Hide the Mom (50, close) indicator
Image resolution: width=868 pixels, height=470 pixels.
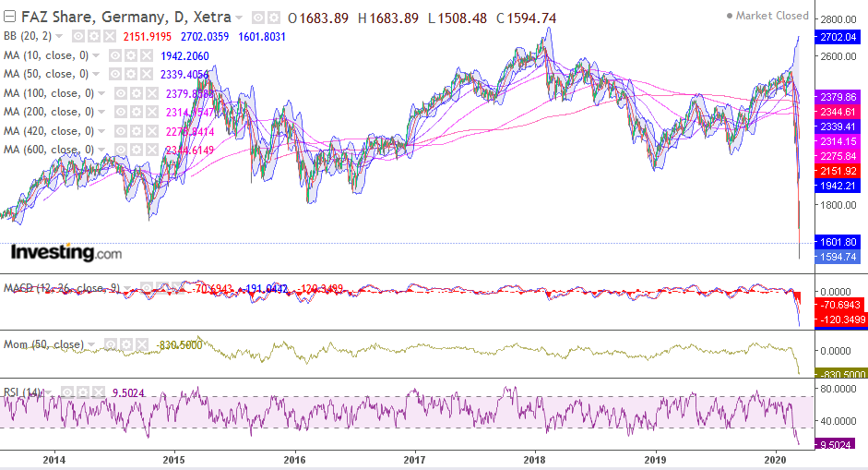(x=111, y=344)
